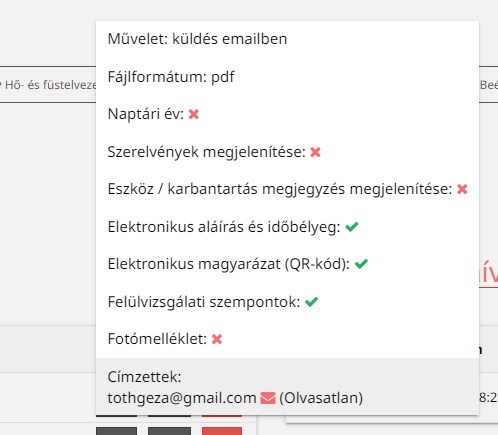
Task: Click the Naptári év label text
Action: [146, 114]
